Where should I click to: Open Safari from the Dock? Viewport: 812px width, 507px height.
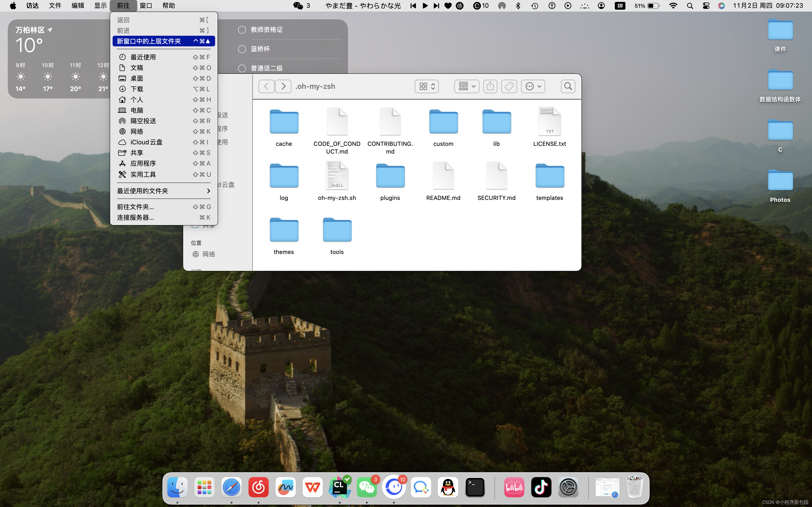click(x=231, y=487)
